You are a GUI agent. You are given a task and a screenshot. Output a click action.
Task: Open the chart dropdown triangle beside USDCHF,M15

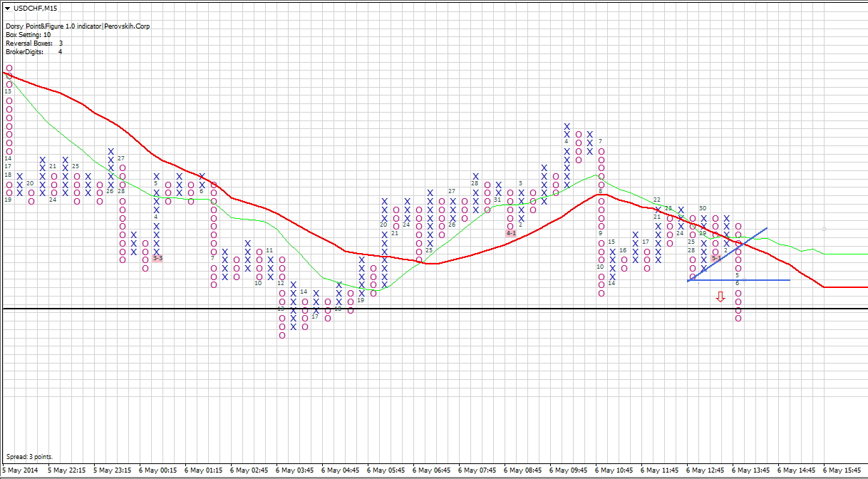(x=7, y=8)
